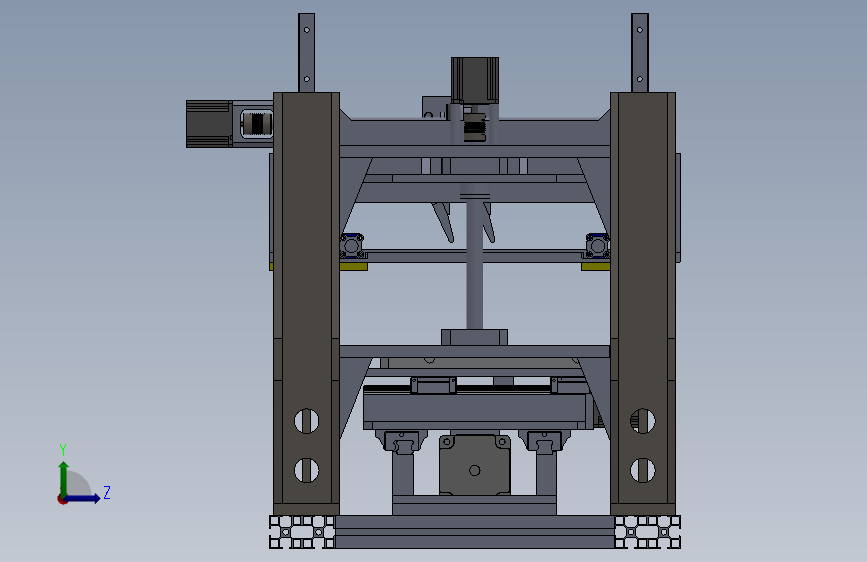Click the green Y axis of the orientation triad
Screen dimensions: 867x562
coord(64,478)
